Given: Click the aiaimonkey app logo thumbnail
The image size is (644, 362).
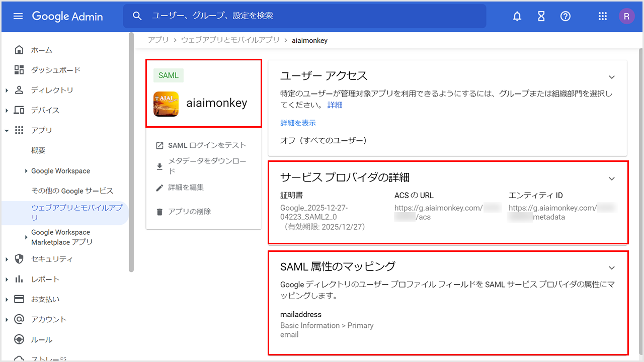Looking at the screenshot, I should [x=166, y=104].
